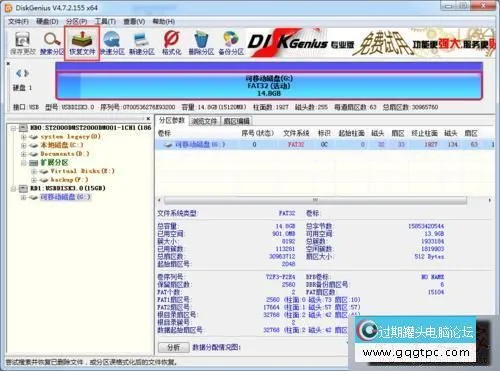Select HD1 USBDISK3.0 (15GB) in tree
This screenshot has width=500, height=371.
(68, 188)
